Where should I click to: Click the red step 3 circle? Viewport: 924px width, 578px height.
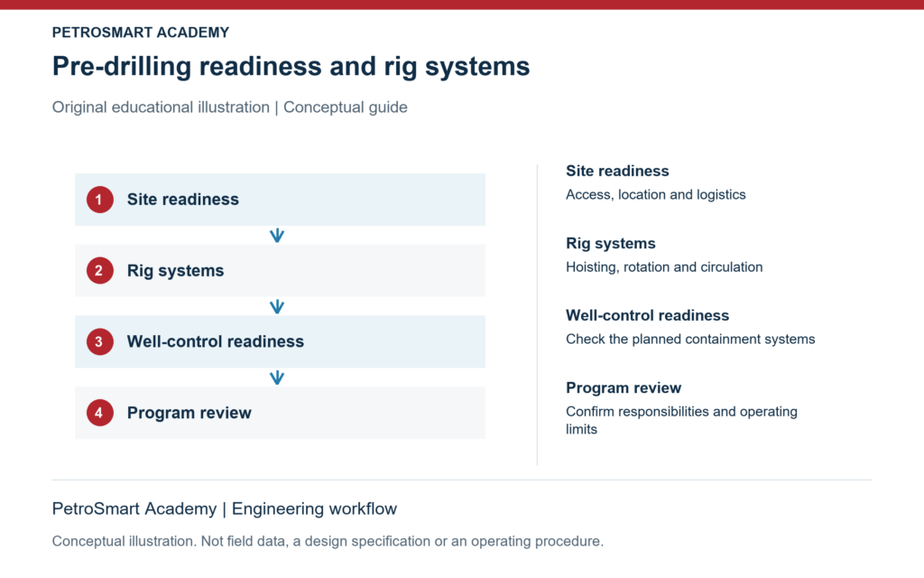[99, 341]
